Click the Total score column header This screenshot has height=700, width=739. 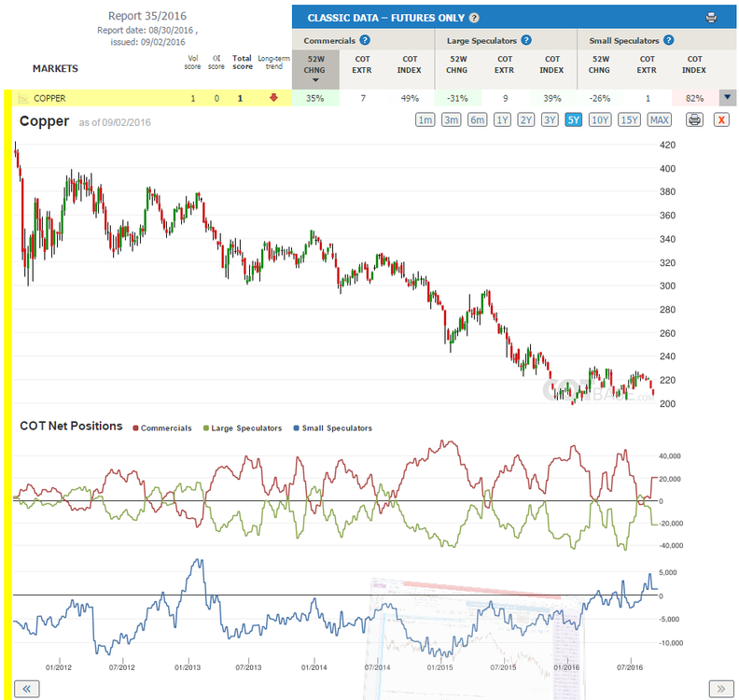(243, 63)
